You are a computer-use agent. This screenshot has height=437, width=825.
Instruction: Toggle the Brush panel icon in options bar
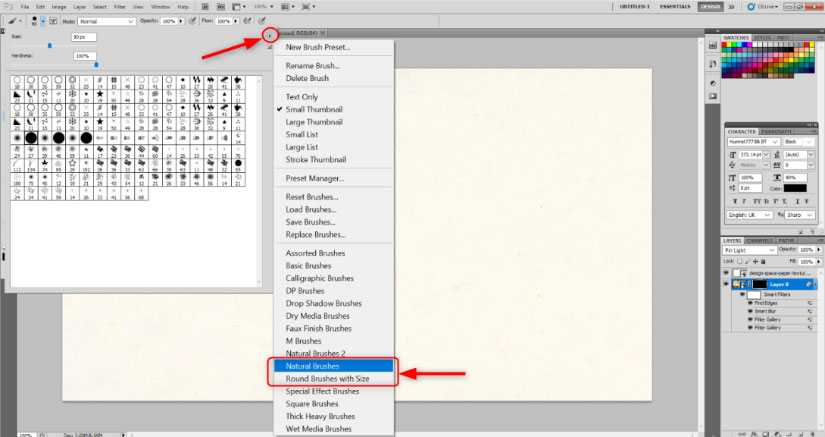[54, 21]
